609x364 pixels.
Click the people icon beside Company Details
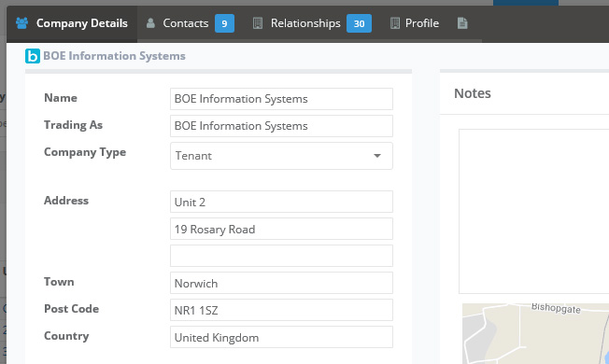tap(21, 23)
